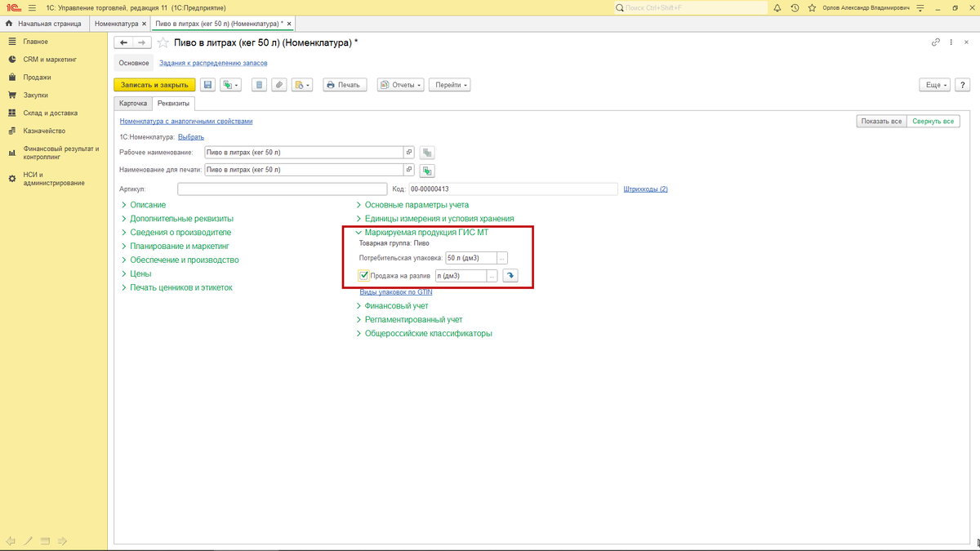
Task: Open the Перейти dropdown
Action: coord(452,85)
